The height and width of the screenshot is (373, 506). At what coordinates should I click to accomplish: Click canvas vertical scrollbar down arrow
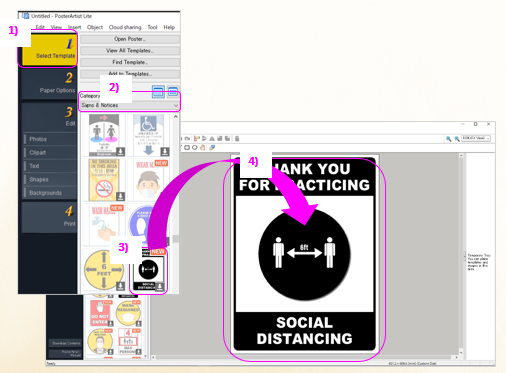pos(461,353)
